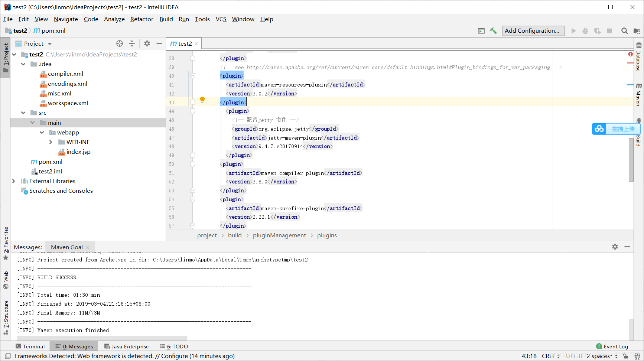
Task: Open the TODO tool window
Action: tap(174, 347)
